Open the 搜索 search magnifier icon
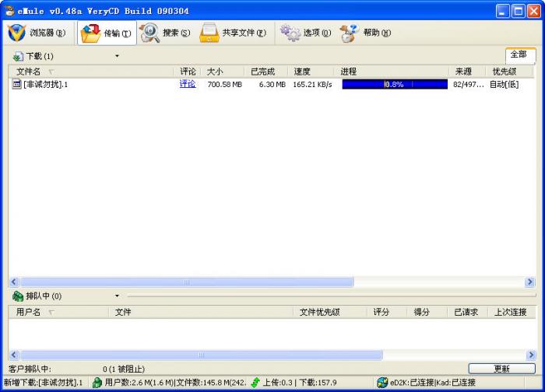The image size is (545, 392). (149, 33)
